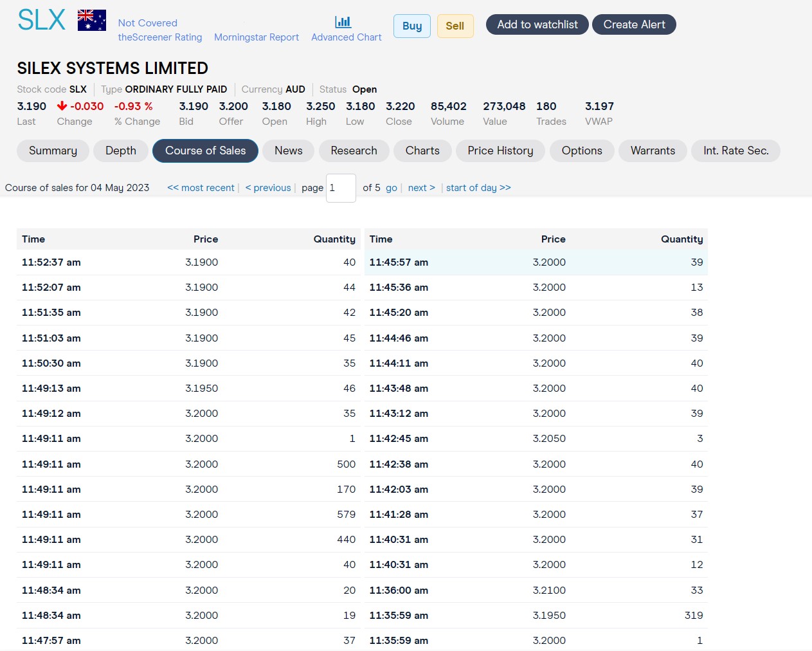Go to the previous sales page
Image resolution: width=812 pixels, height=651 pixels.
[268, 188]
